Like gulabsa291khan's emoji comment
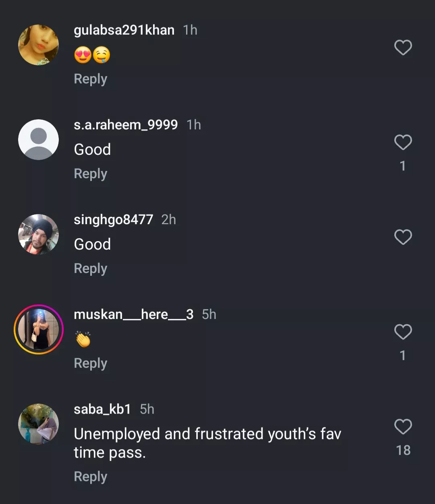 [x=403, y=48]
